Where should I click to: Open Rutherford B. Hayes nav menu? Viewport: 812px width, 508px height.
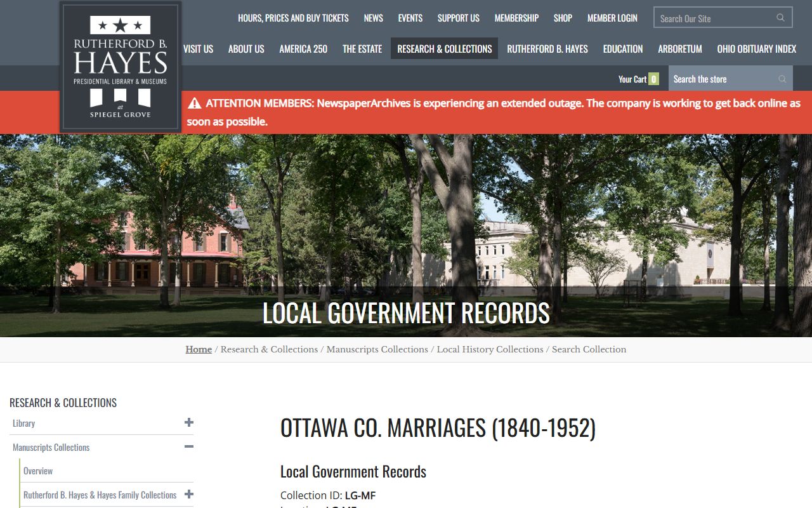click(x=547, y=49)
